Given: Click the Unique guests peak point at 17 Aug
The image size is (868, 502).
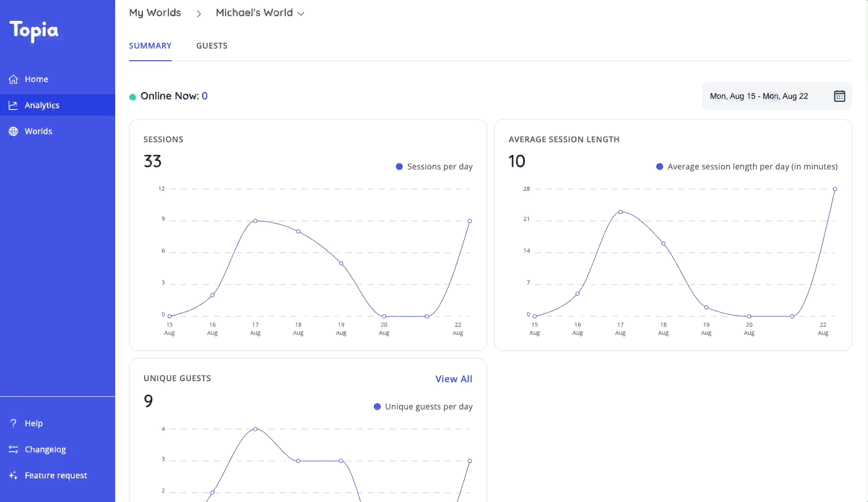Looking at the screenshot, I should click(255, 429).
